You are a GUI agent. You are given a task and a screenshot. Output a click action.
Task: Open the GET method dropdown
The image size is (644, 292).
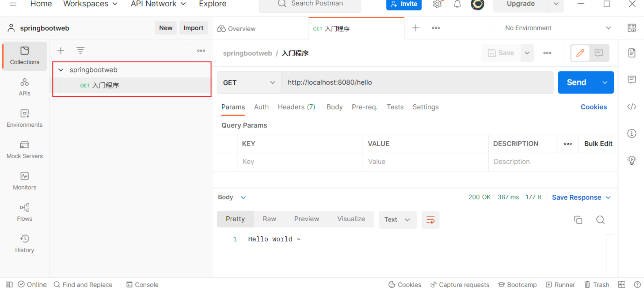click(249, 83)
